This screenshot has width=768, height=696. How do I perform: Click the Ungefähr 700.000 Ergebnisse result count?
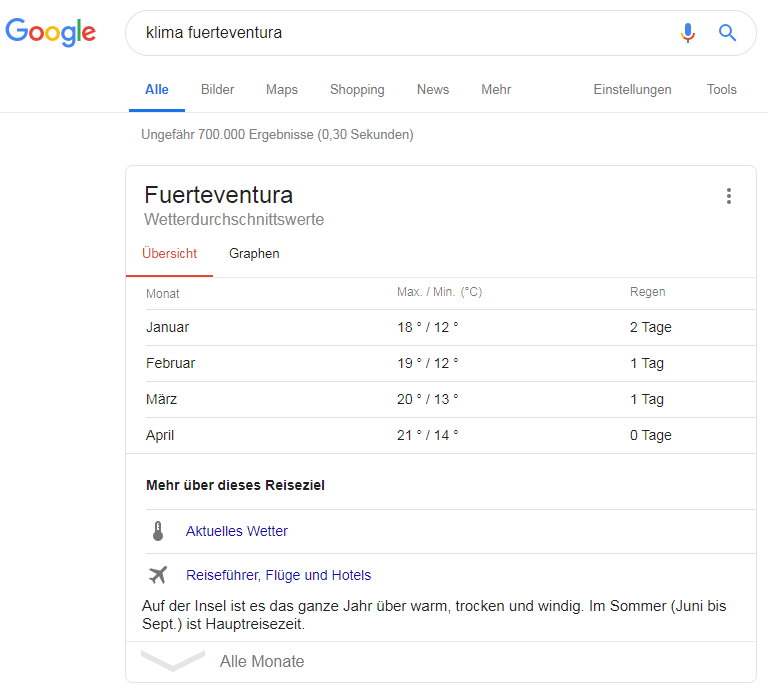pyautogui.click(x=277, y=135)
